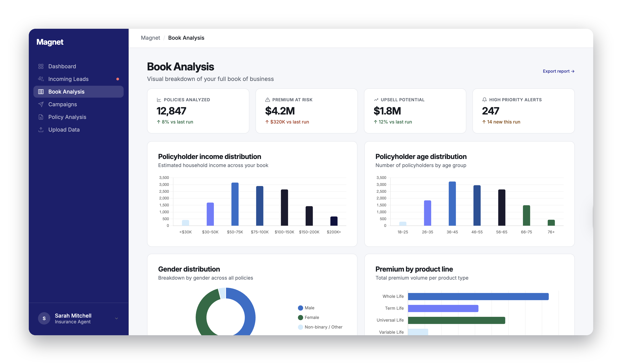Click the Male legend color dot
The width and height of the screenshot is (622, 364).
click(300, 308)
